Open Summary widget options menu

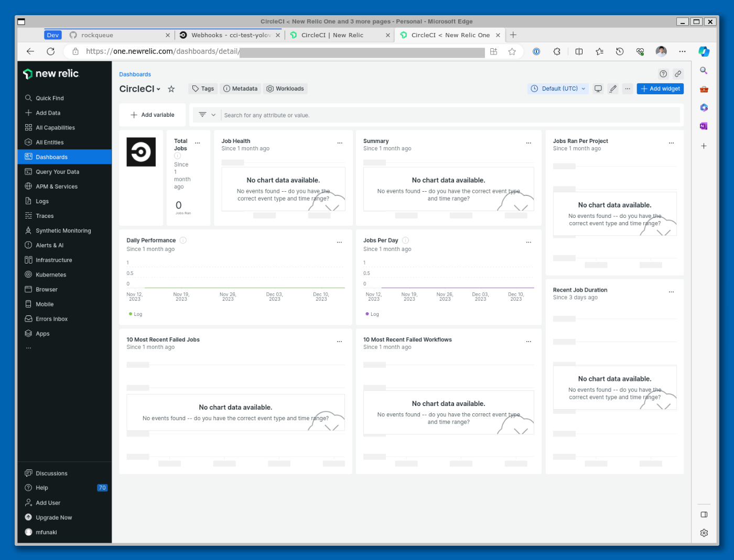[x=528, y=142]
